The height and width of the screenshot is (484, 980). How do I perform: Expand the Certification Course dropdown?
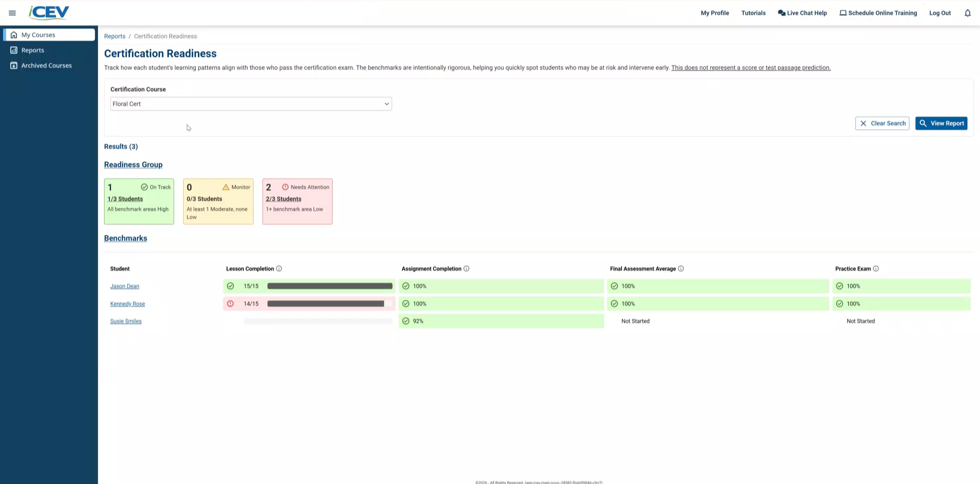(251, 104)
